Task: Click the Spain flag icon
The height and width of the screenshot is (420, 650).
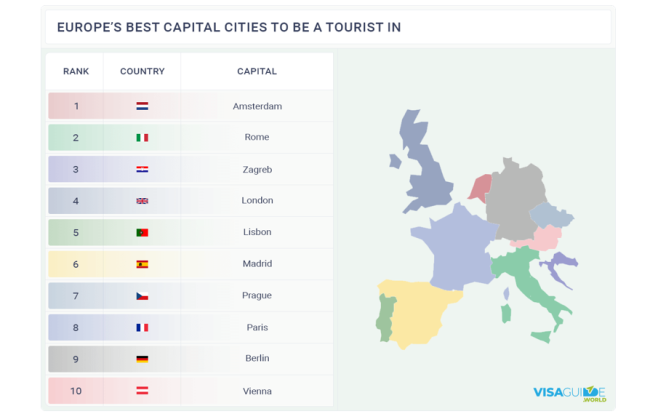Action: point(142,264)
